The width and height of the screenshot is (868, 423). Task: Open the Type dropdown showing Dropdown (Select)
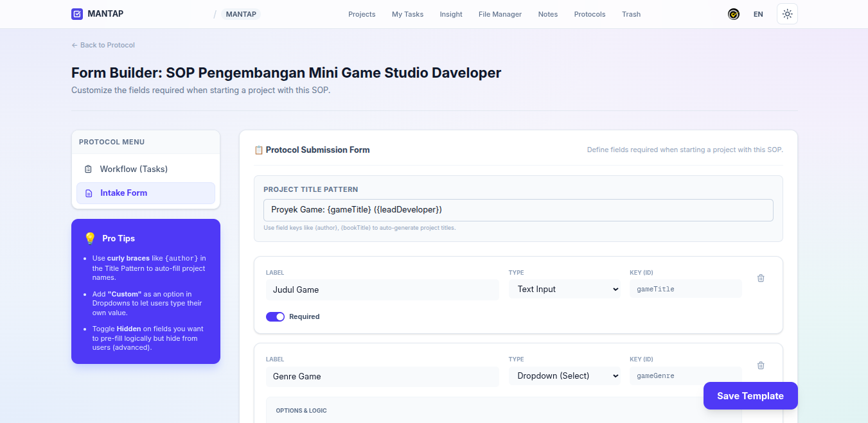pyautogui.click(x=565, y=376)
